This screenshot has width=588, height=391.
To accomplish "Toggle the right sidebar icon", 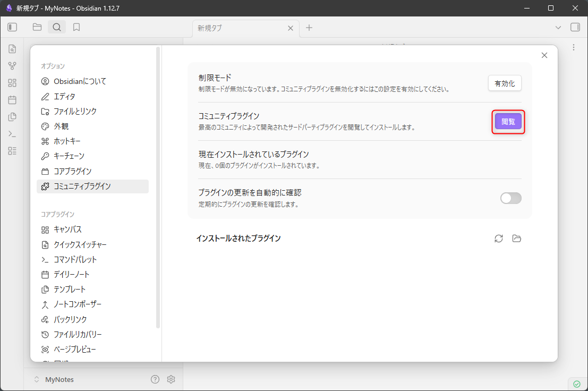I will 575,27.
